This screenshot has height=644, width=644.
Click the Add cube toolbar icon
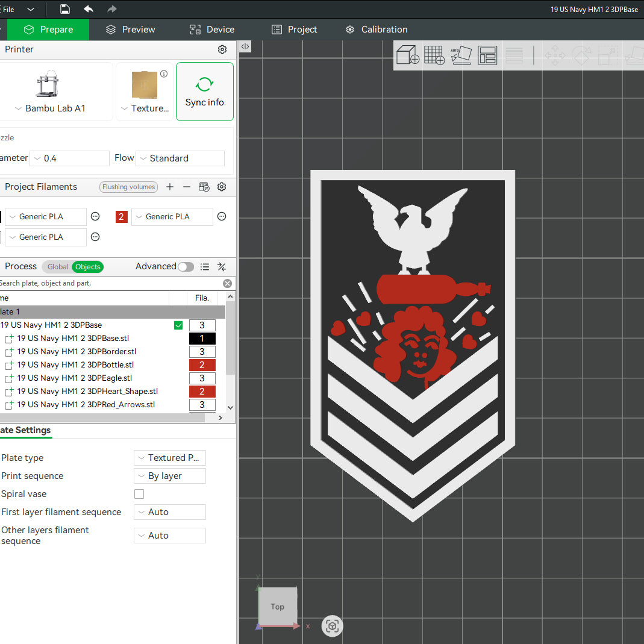click(x=407, y=55)
